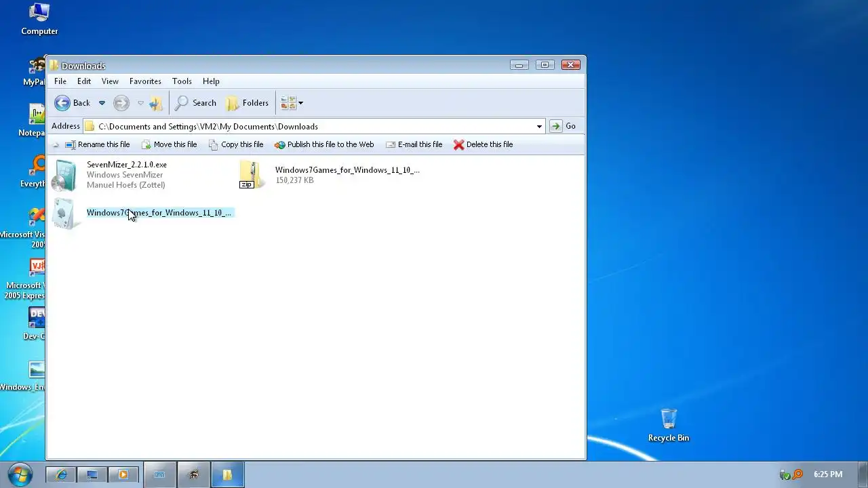This screenshot has height=488, width=868.
Task: Open the Search pane from toolbar
Action: coord(196,103)
